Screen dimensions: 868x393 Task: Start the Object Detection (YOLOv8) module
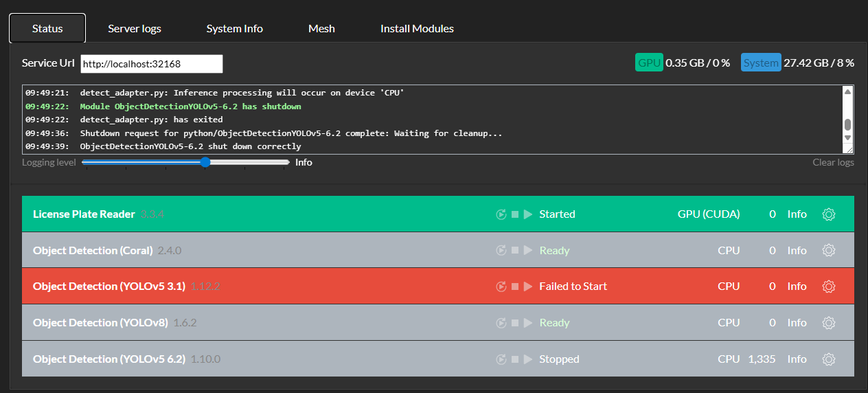coord(528,323)
